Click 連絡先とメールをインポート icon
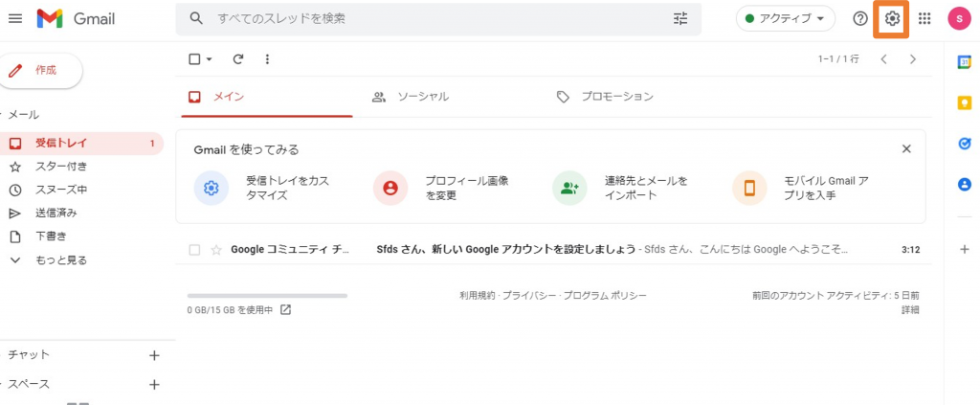980x405 pixels. coord(569,188)
